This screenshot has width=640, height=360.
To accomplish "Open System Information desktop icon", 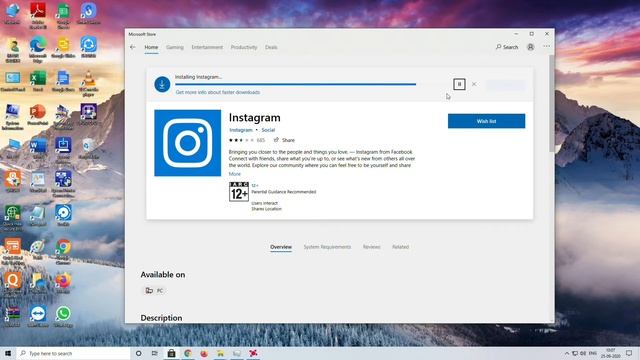I will pos(13,117).
